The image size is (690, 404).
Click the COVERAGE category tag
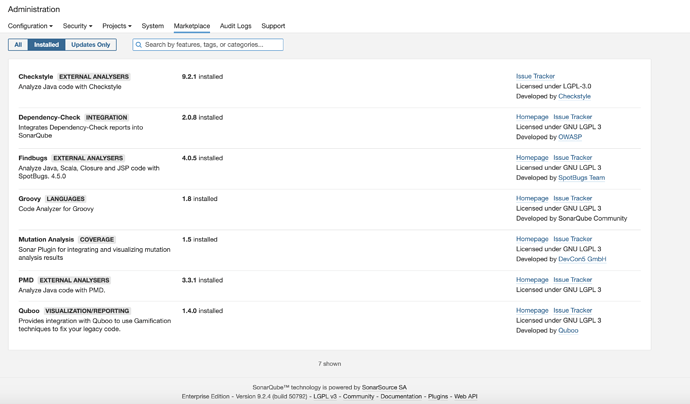pos(97,239)
